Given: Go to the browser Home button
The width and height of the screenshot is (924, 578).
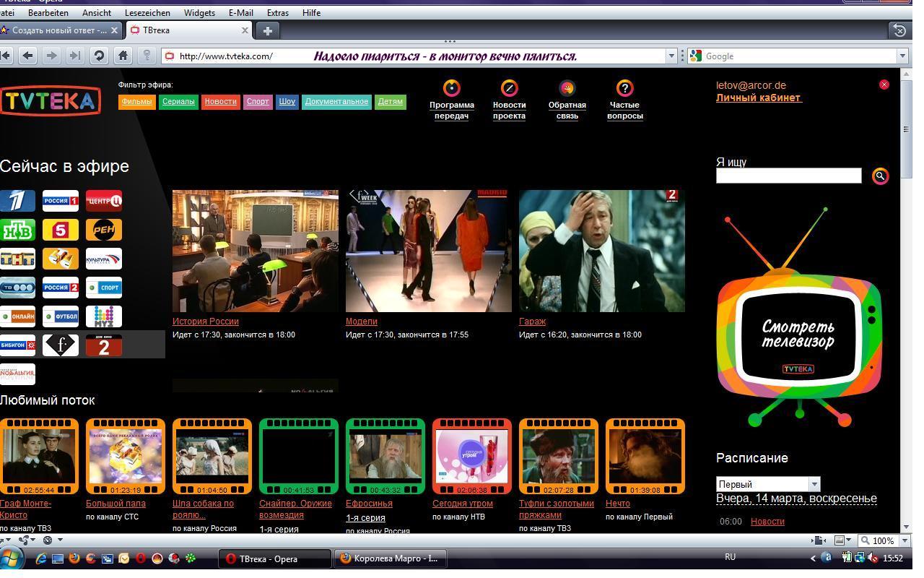Looking at the screenshot, I should (123, 56).
